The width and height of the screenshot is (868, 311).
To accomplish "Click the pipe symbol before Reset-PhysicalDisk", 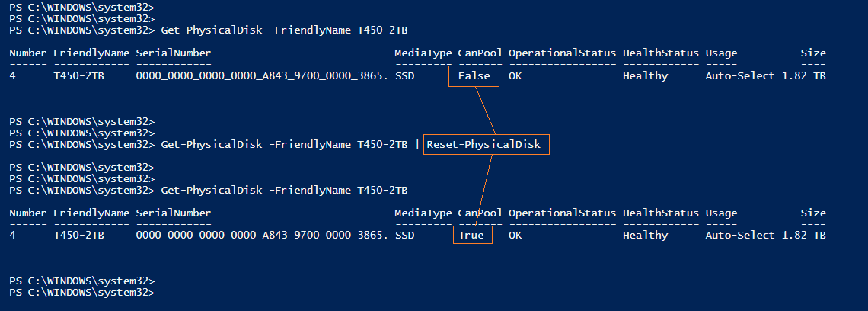I will click(417, 144).
